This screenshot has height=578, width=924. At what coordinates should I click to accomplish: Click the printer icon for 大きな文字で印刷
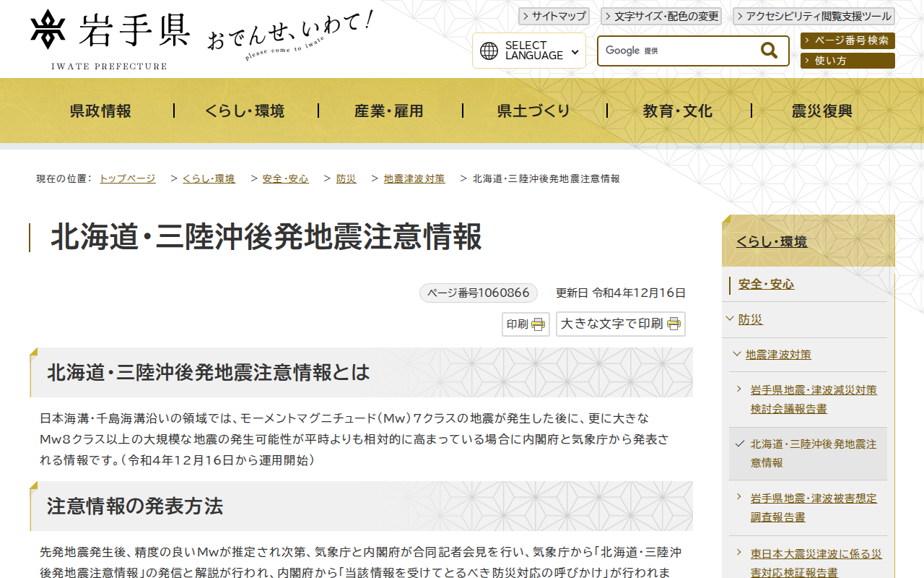coord(674,324)
